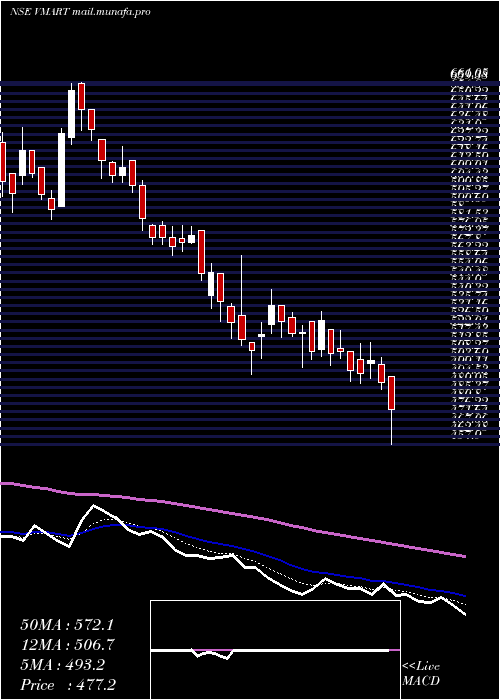Select the 5MA : 493.2 value
This screenshot has width=500, height=700.
point(62,665)
